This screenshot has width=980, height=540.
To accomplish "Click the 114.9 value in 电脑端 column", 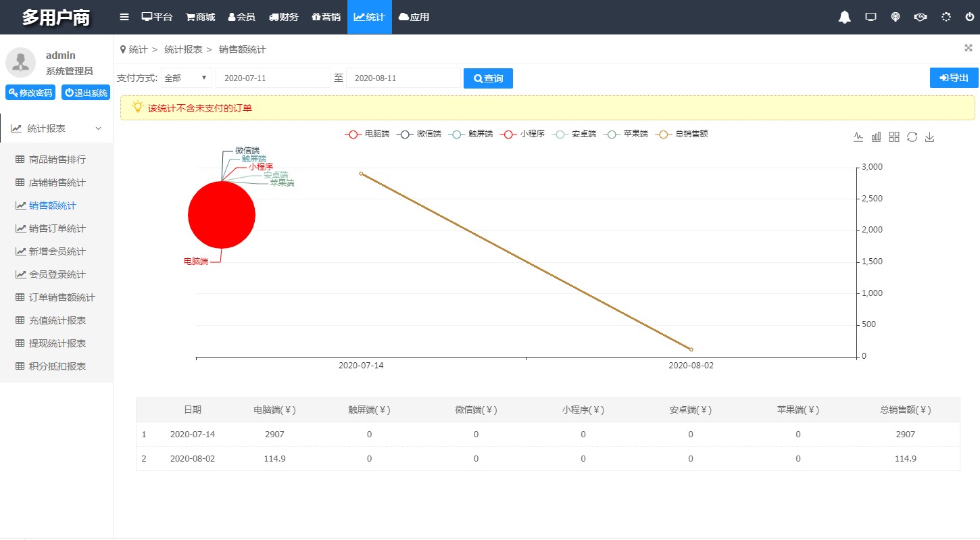I will pos(274,458).
